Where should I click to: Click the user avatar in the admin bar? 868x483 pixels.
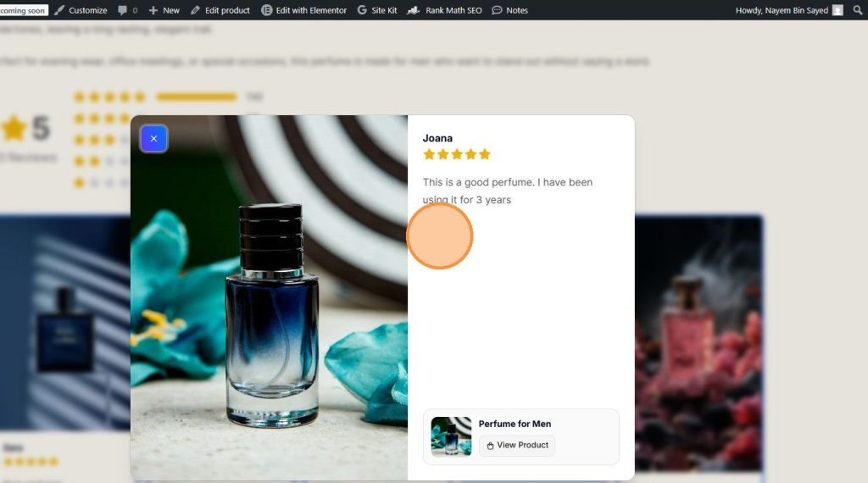[837, 10]
